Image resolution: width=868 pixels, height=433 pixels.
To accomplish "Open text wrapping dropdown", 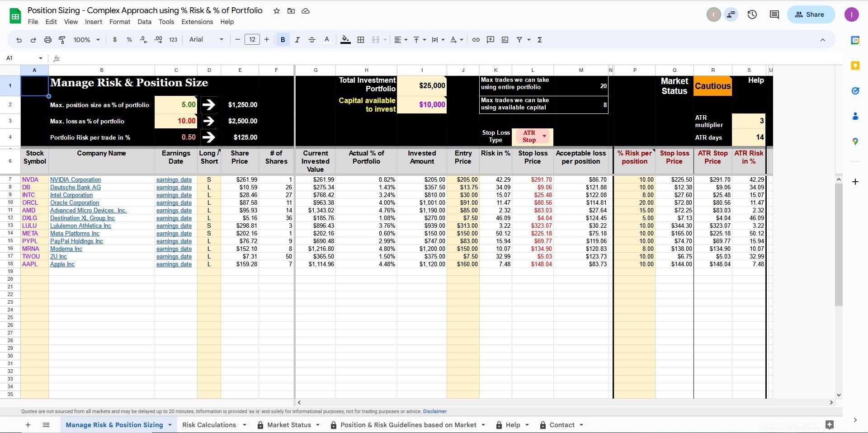I will tap(438, 40).
